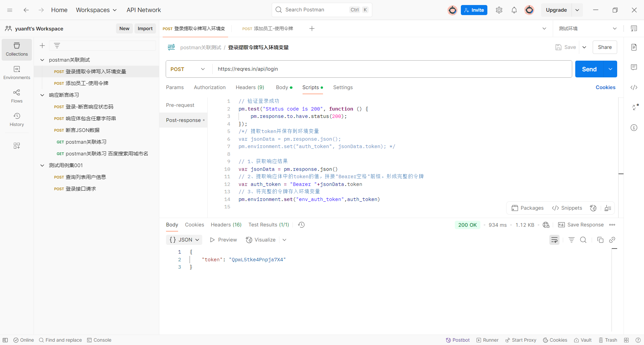Open the response network globe icon
This screenshot has height=345, width=644.
546,225
